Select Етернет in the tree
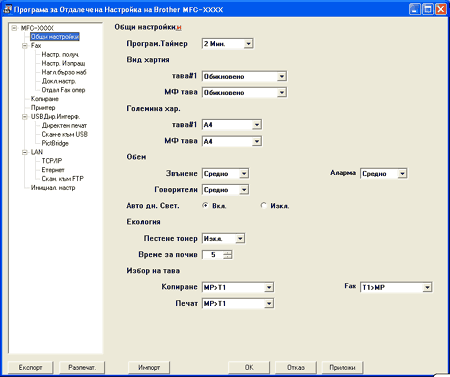This screenshot has width=450, height=377. 53,170
